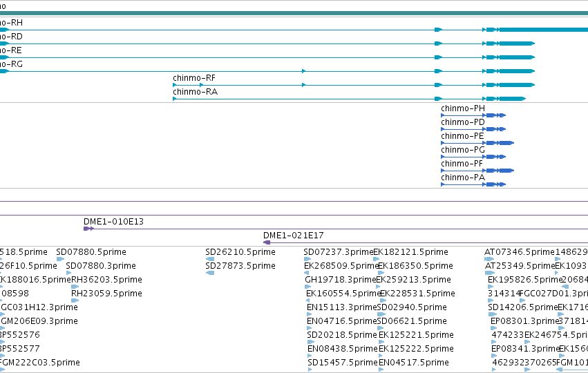This screenshot has height=373, width=588.
Task: Select the FGM222C03.5prime EST label
Action: [x=39, y=363]
